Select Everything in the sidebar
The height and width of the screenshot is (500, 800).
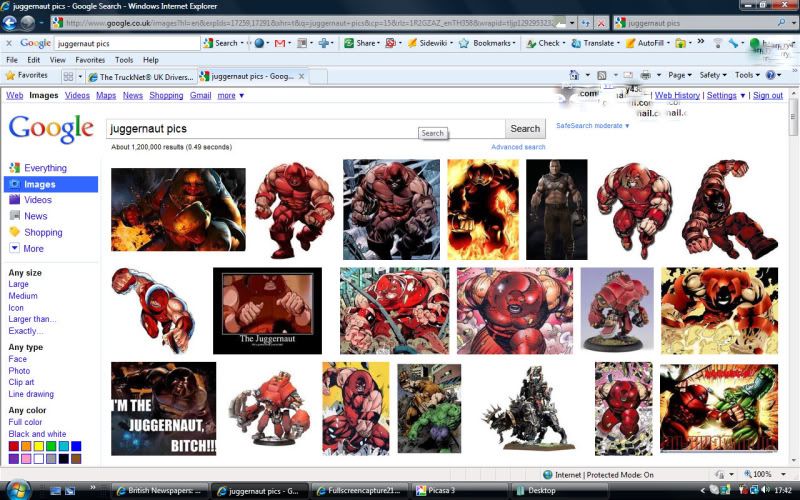tap(45, 168)
